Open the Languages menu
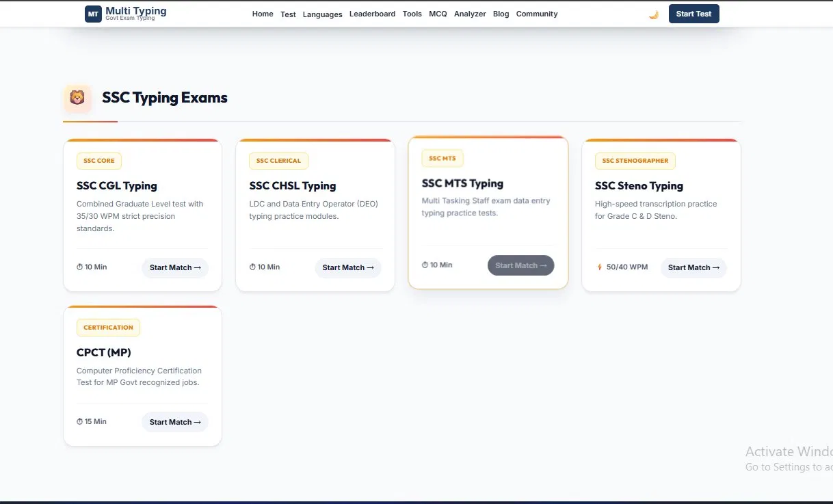833x504 pixels. (x=322, y=14)
